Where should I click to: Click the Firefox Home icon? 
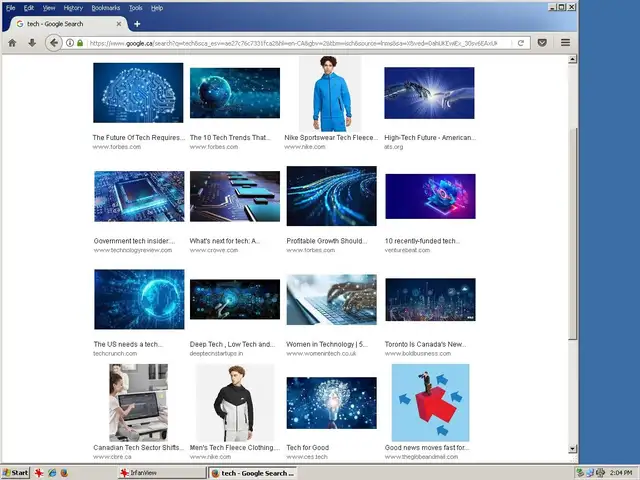[12, 43]
